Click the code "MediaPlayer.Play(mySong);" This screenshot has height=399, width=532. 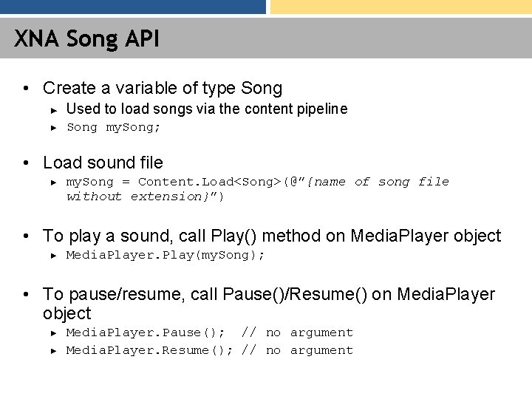point(166,256)
